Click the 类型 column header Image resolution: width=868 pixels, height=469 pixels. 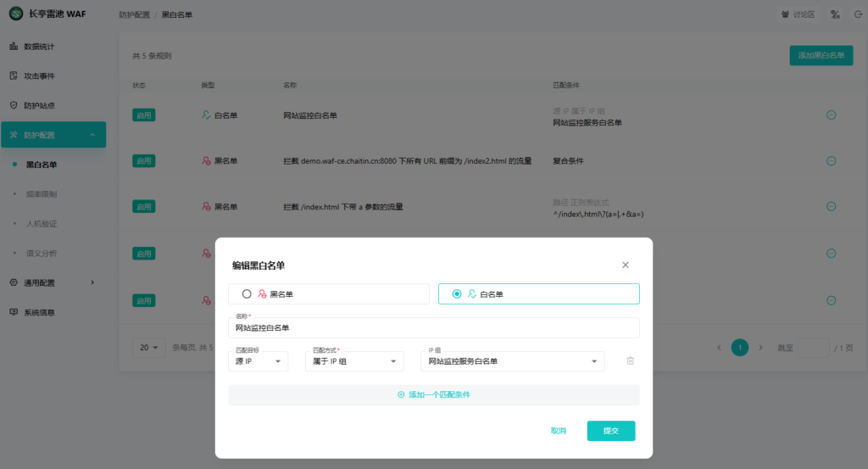pyautogui.click(x=208, y=86)
